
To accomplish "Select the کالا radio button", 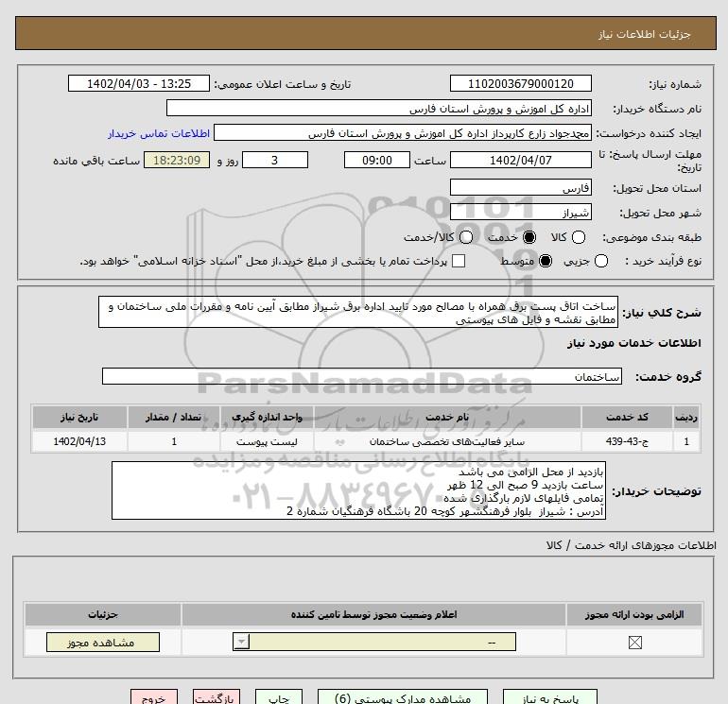I will [x=578, y=237].
